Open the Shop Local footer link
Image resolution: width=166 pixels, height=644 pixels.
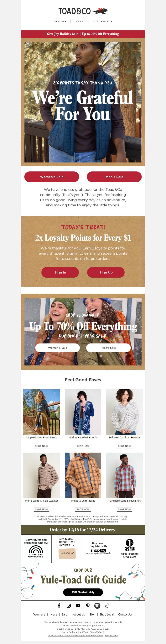point(107,614)
